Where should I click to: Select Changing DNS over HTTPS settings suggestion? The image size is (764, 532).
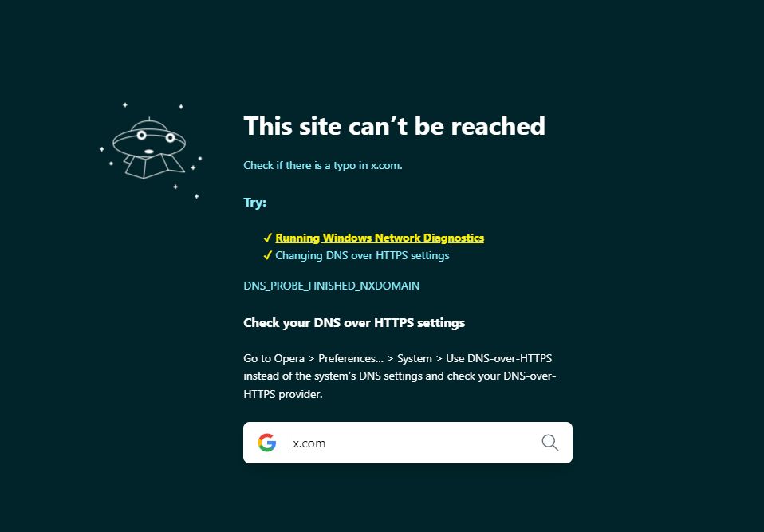click(x=362, y=255)
